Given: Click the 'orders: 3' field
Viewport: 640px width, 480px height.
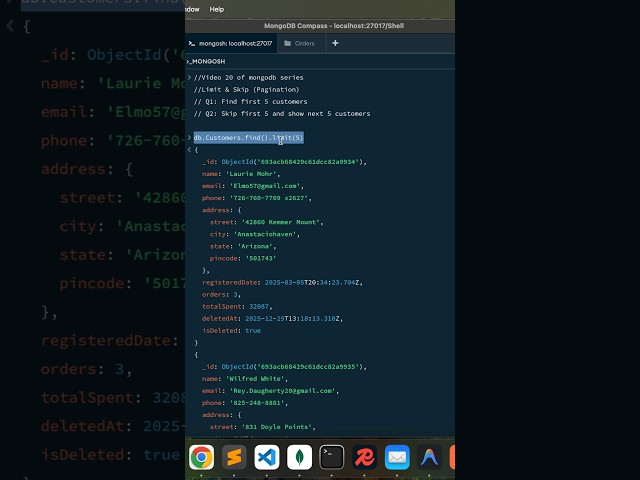Looking at the screenshot, I should pyautogui.click(x=221, y=295).
